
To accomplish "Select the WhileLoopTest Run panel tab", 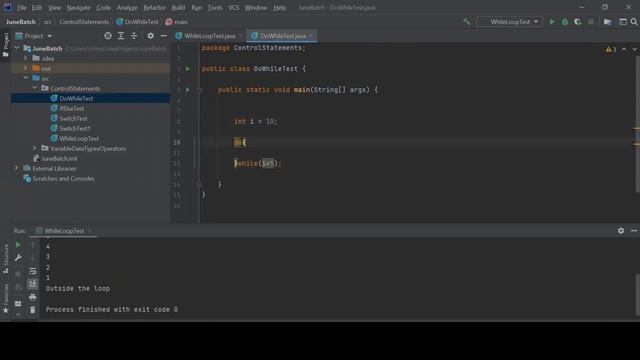I will 64,231.
